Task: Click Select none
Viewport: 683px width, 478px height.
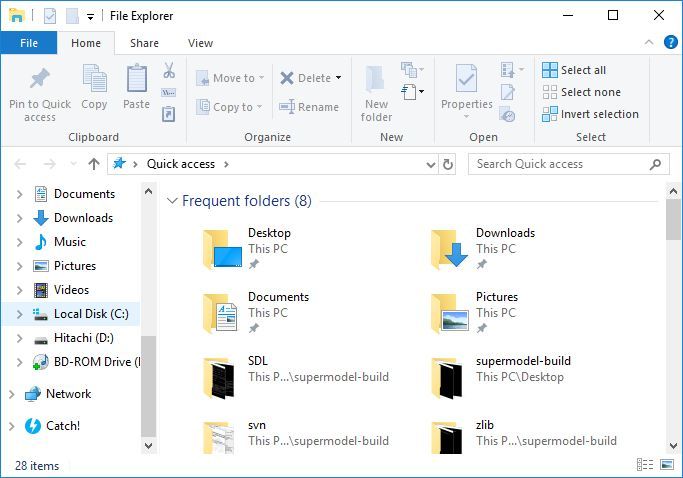Action: [x=582, y=92]
